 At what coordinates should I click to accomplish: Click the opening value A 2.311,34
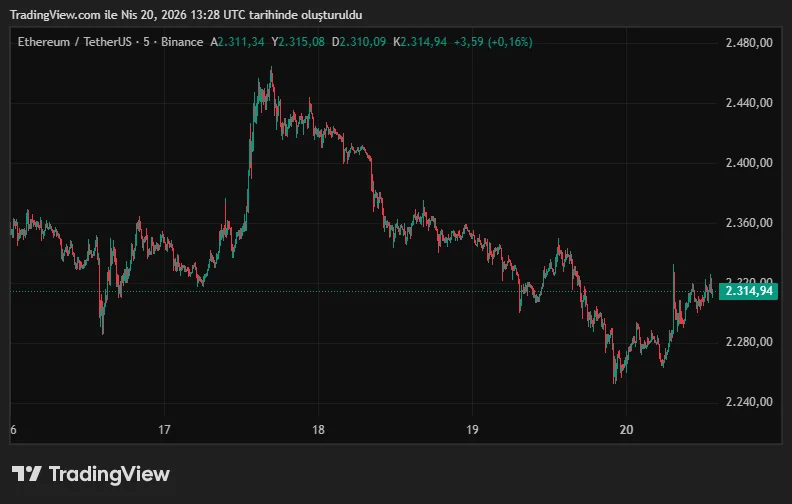point(237,42)
